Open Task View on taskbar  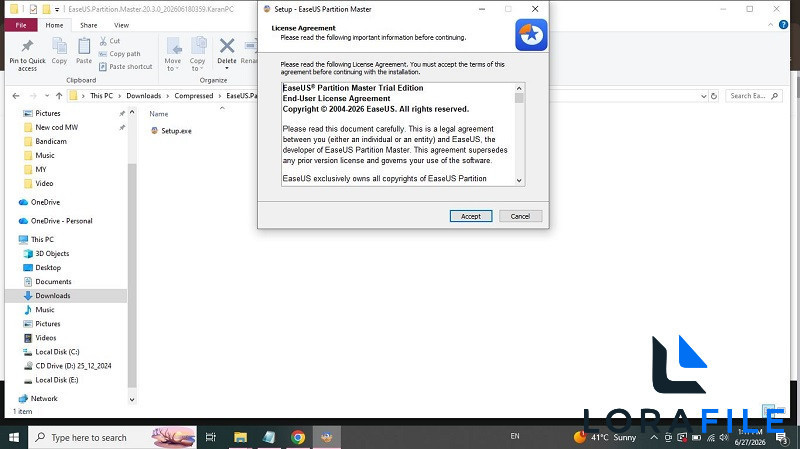coord(210,437)
